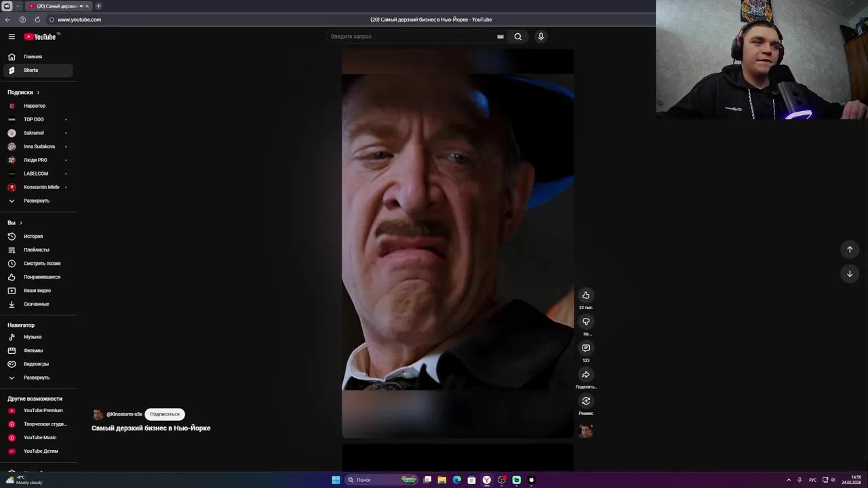Screen dimensions: 868x488
Task: Show hidden system tray icons
Action: click(789, 480)
